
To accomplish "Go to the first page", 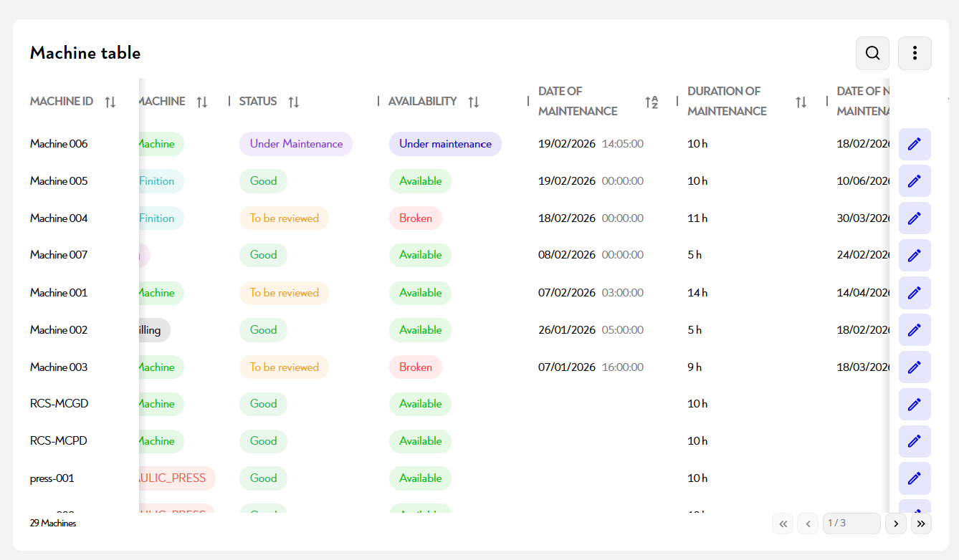I will pyautogui.click(x=783, y=523).
